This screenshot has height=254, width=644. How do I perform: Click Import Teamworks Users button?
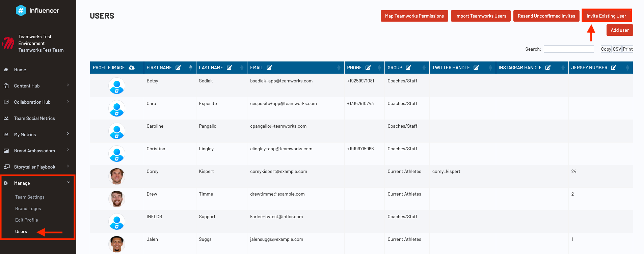[481, 16]
